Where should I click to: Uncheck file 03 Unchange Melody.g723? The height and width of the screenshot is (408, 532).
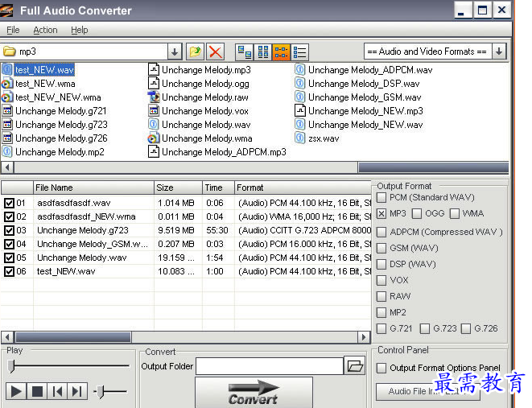coord(9,231)
